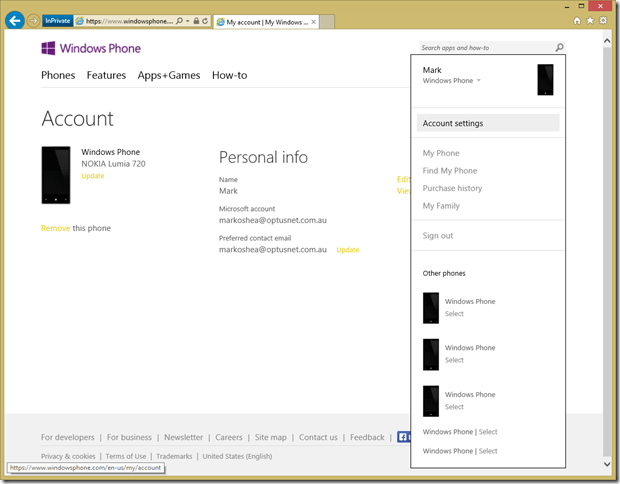Select the third phone thumbnail under Other phones
Viewport: 620px width, 484px height.
coord(431,401)
